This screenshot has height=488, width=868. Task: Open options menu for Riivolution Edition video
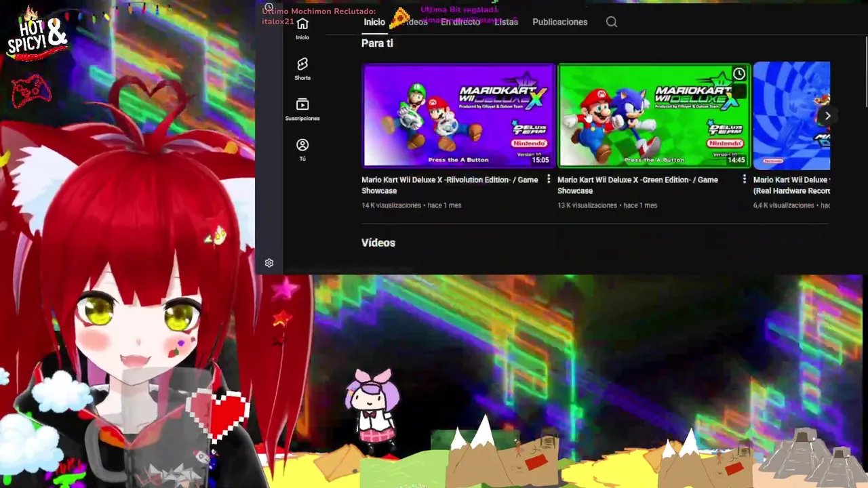pyautogui.click(x=549, y=180)
